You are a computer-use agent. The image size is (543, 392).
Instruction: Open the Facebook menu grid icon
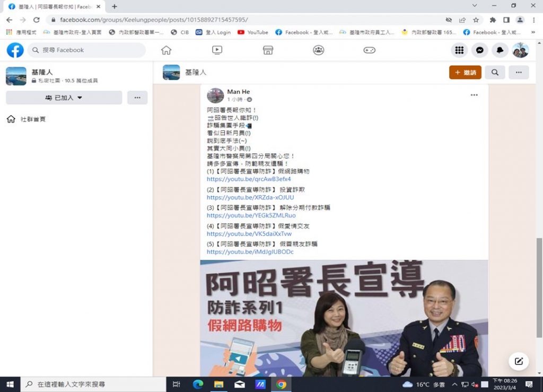point(459,50)
